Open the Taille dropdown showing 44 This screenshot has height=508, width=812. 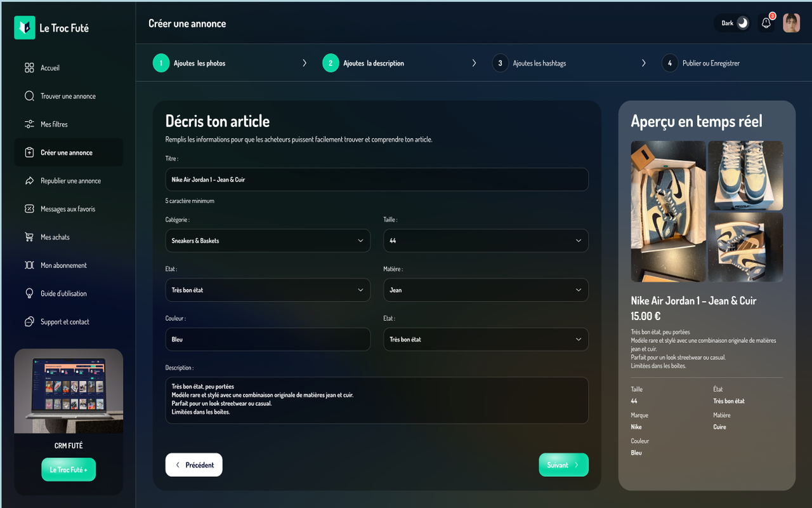[486, 241]
